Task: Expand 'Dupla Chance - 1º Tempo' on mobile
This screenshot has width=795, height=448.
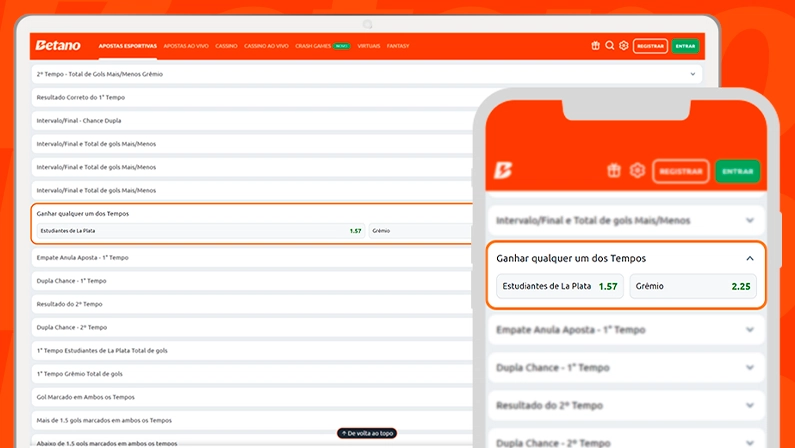Action: (x=750, y=367)
